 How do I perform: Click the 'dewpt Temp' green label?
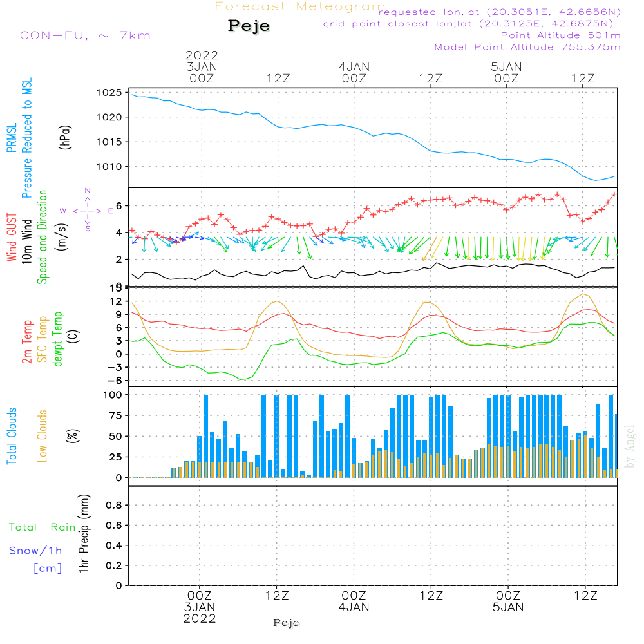tap(57, 339)
